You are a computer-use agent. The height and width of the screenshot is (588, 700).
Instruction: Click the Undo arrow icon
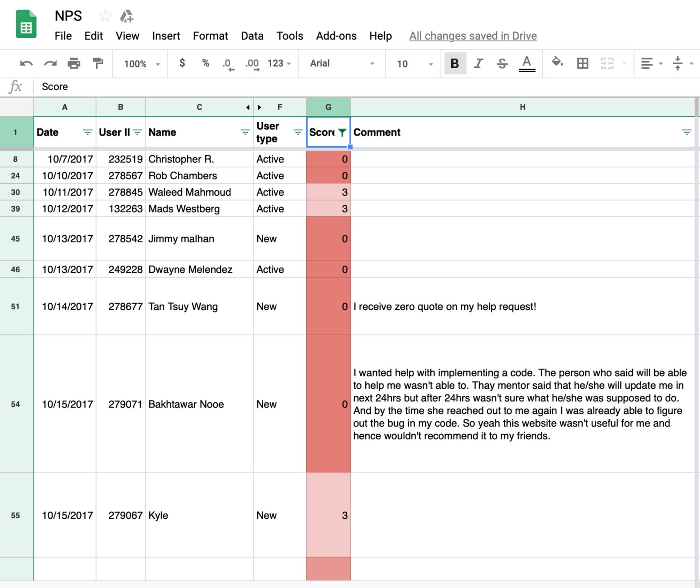point(26,63)
